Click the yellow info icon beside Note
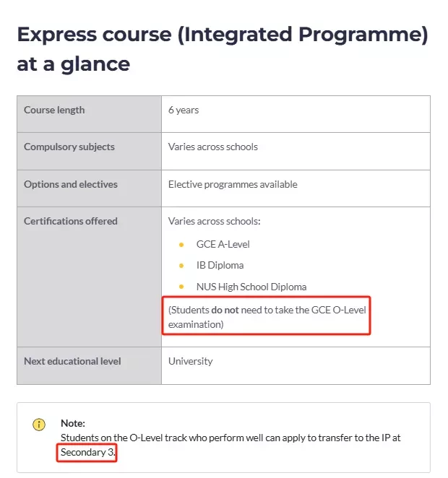 39,425
